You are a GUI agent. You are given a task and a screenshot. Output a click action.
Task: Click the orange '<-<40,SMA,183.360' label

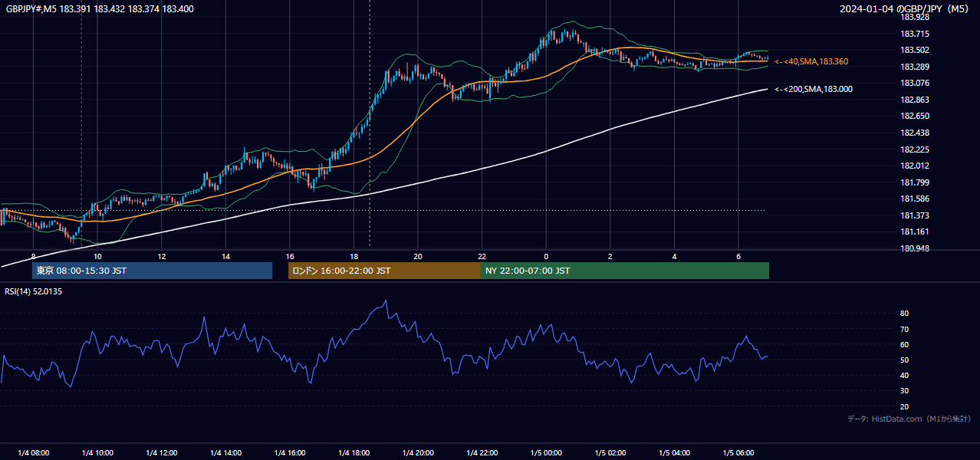pyautogui.click(x=811, y=61)
